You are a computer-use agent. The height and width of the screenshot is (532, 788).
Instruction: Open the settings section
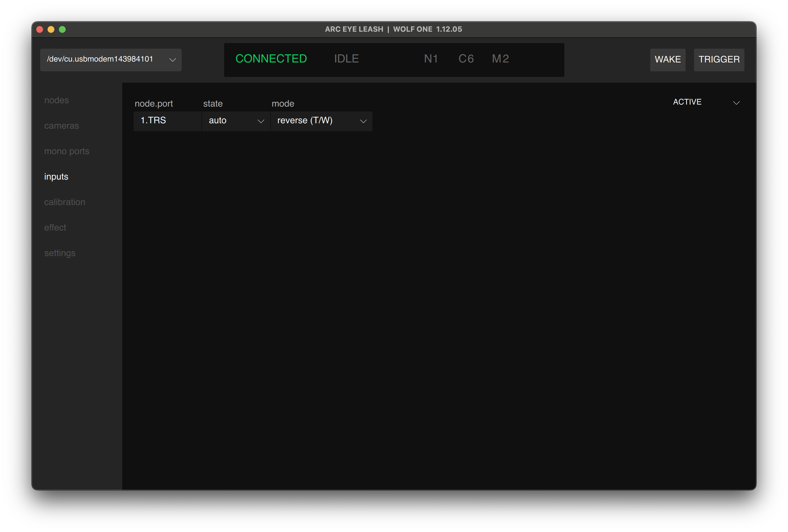[60, 253]
